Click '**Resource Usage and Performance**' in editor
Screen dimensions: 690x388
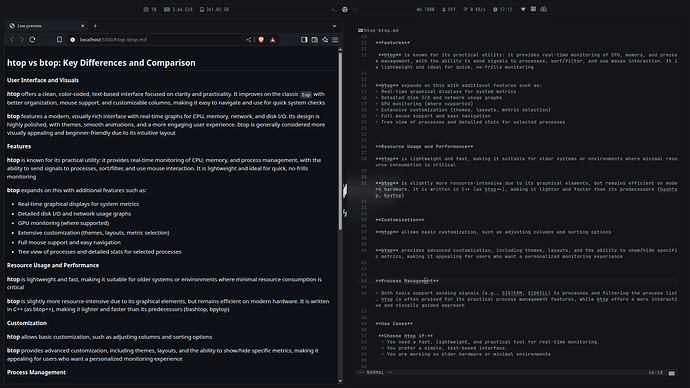click(424, 146)
